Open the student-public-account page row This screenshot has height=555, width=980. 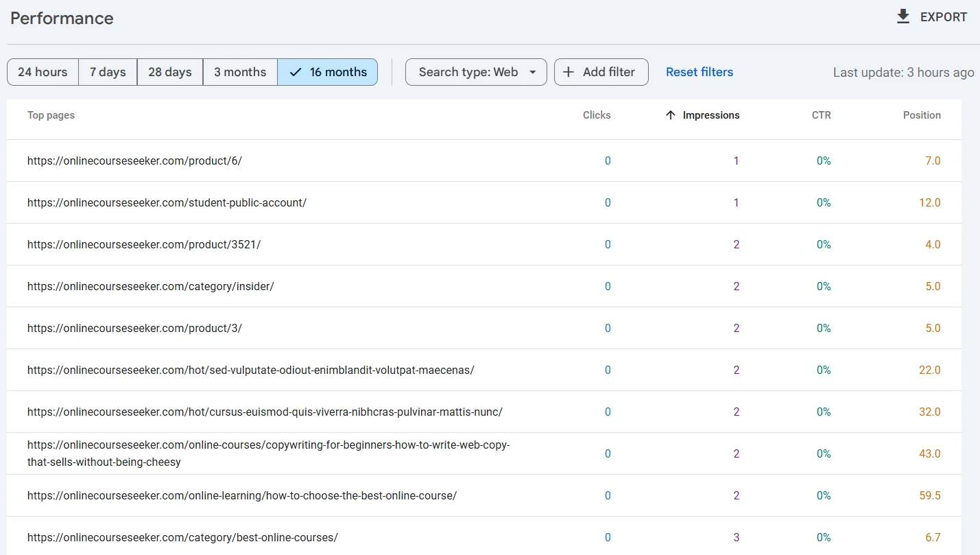(x=167, y=202)
